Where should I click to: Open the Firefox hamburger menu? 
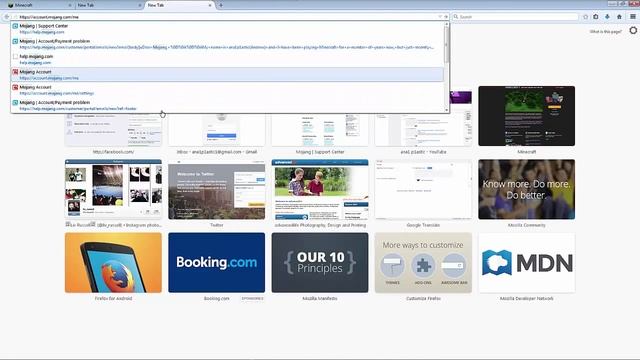tap(633, 17)
